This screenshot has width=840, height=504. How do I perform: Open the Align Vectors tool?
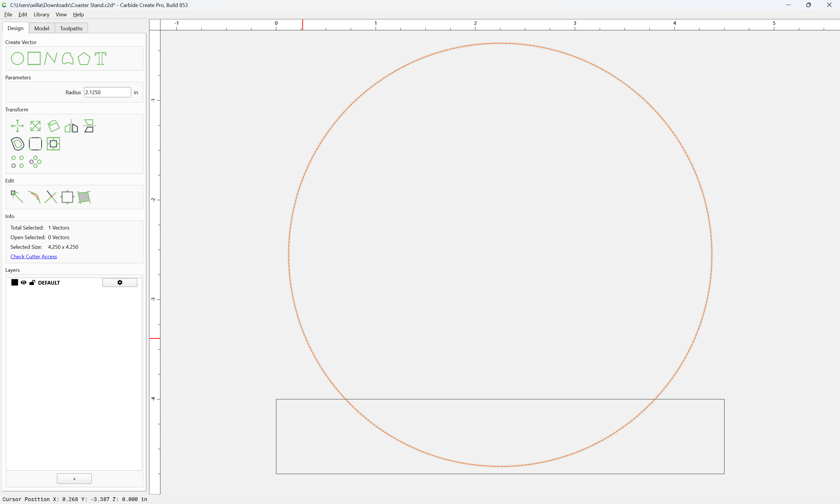pos(53,144)
